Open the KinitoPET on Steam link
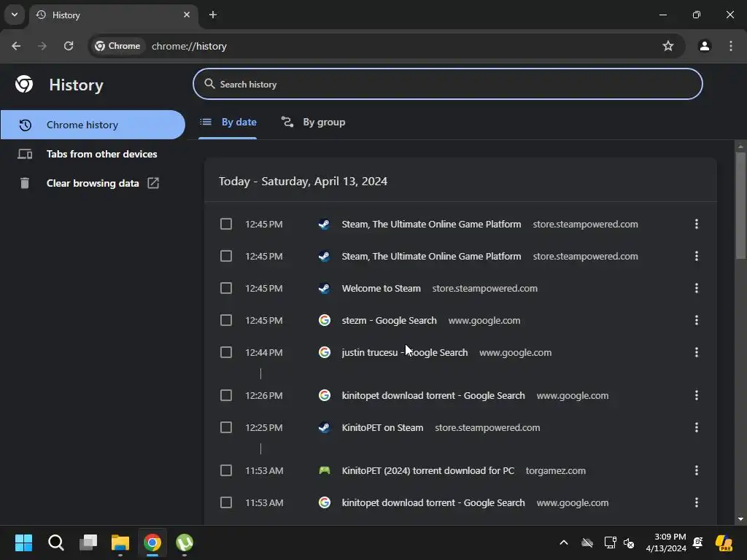Screen dimensions: 747x560 tap(382, 427)
